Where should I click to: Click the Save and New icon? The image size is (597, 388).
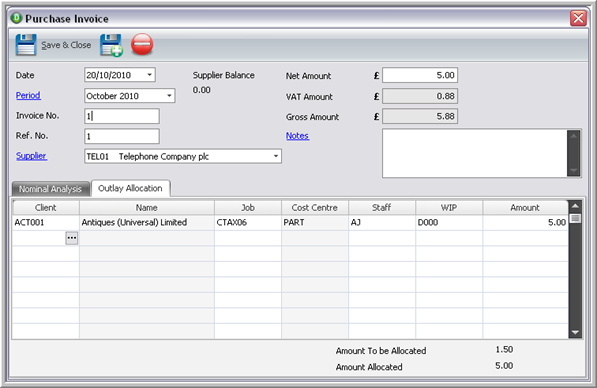[111, 45]
